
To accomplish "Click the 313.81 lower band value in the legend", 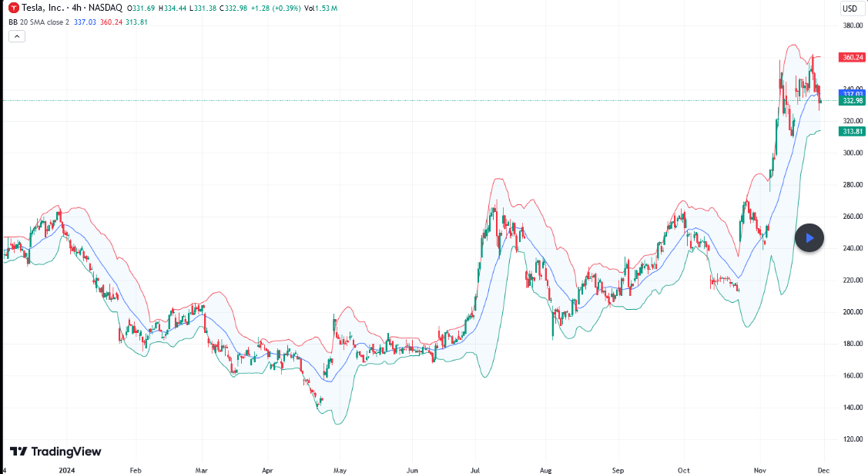I will (137, 22).
